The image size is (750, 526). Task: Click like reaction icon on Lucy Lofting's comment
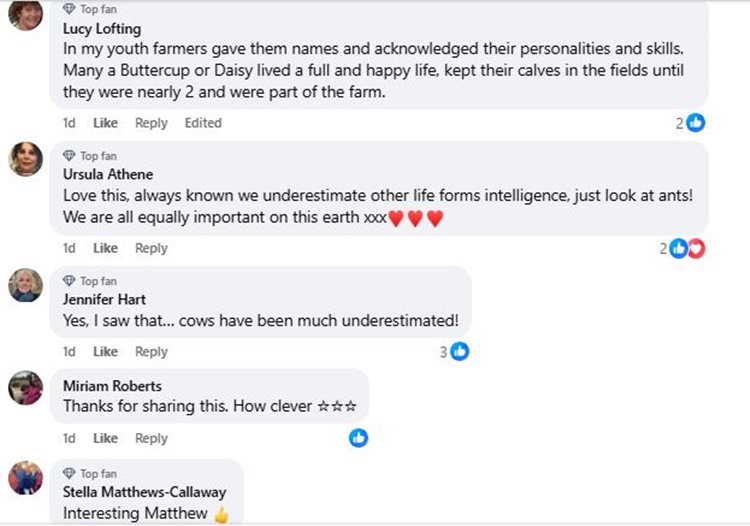[x=696, y=123]
